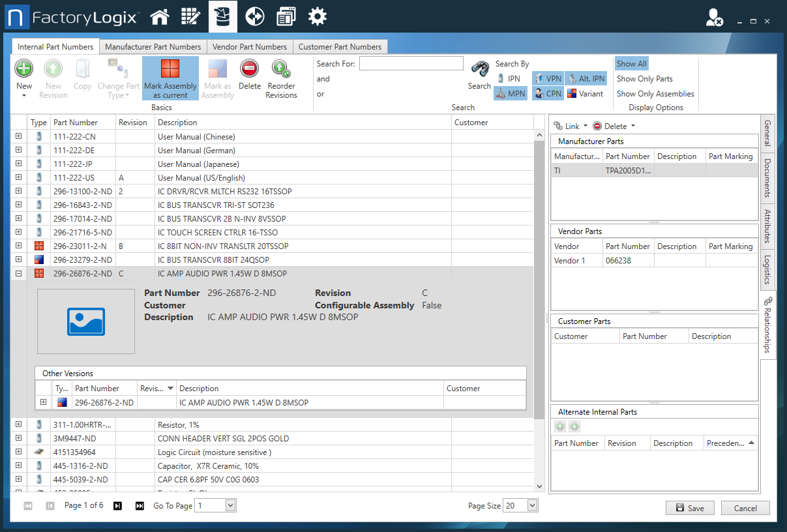
Task: Open the settings gear in top bar
Action: coord(318,17)
